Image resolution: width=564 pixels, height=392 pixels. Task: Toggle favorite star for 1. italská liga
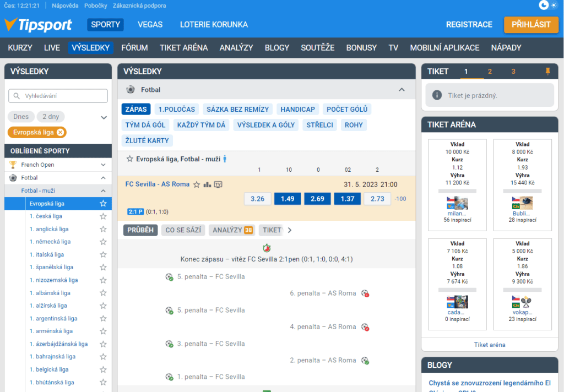[103, 254]
